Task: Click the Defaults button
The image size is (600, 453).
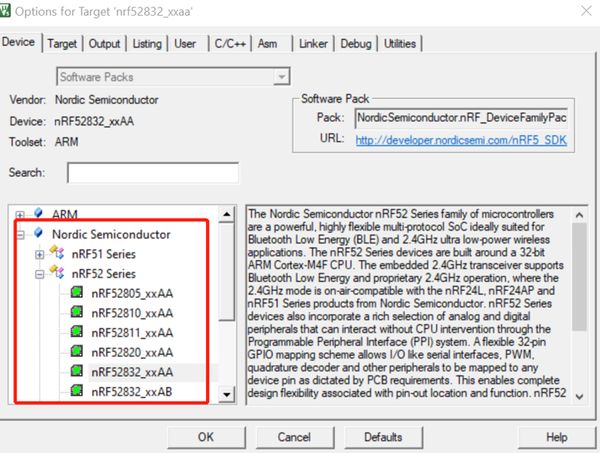Action: (383, 437)
